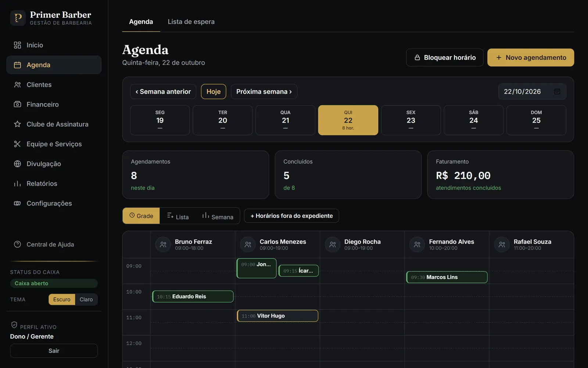
Task: Click the Sair button
Action: (x=54, y=351)
